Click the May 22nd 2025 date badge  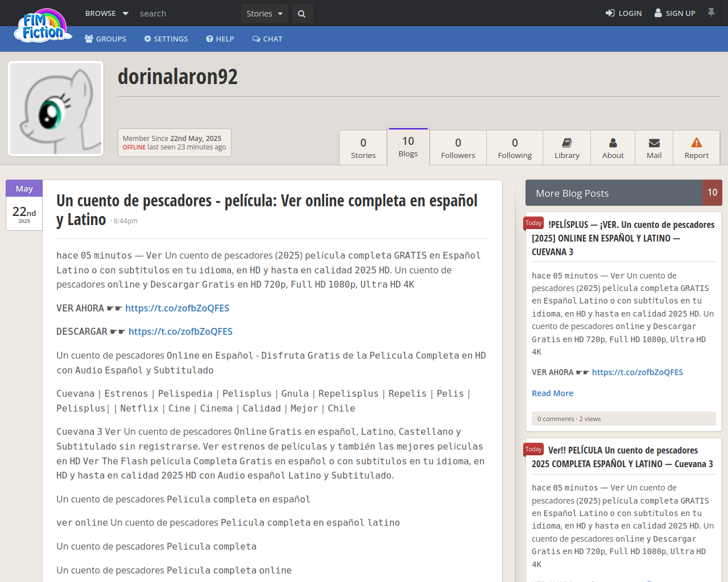24,205
